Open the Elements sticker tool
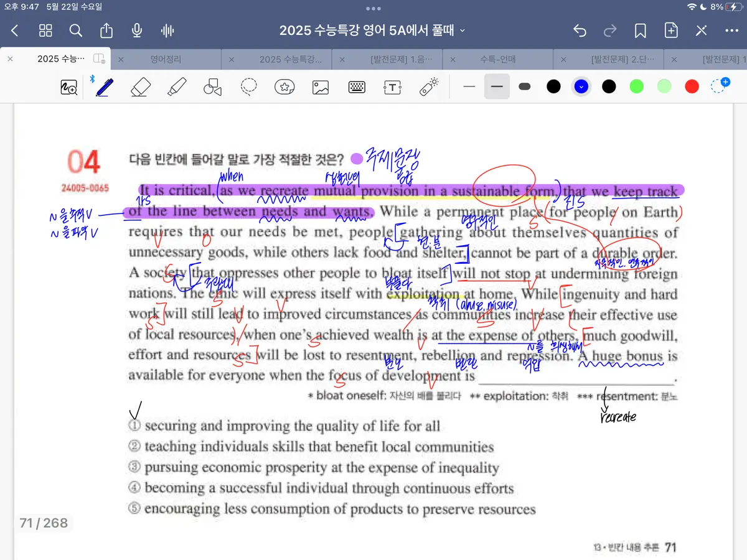The image size is (747, 560). coord(284,87)
